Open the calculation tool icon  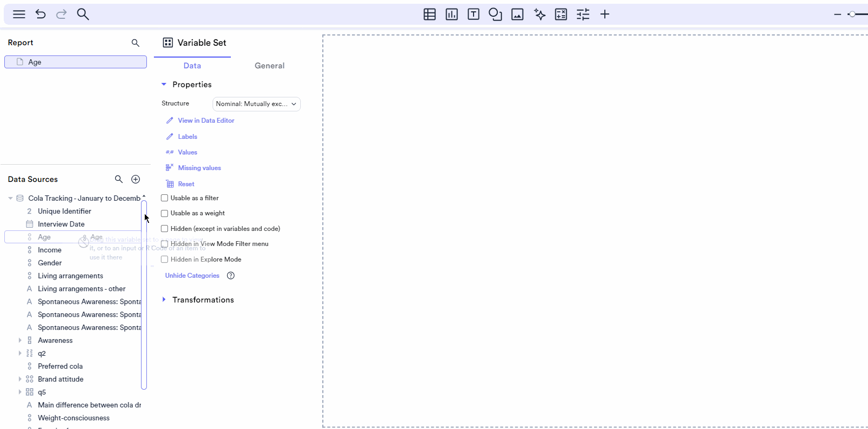pyautogui.click(x=561, y=15)
